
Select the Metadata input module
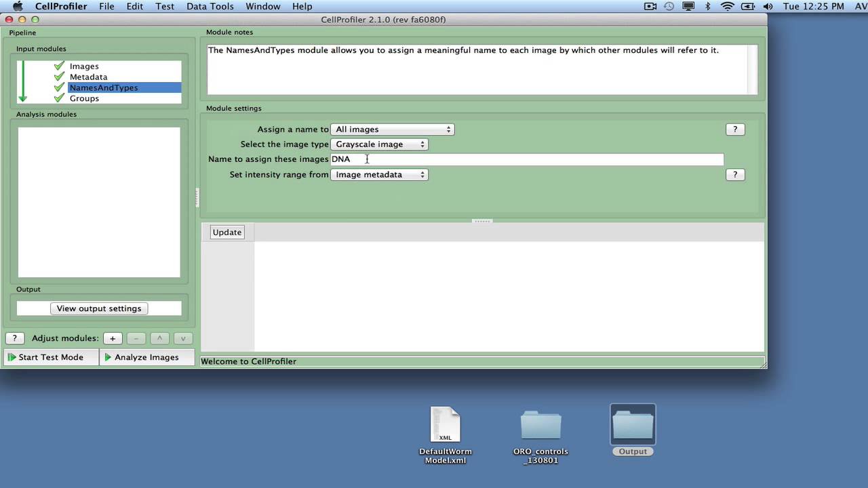pyautogui.click(x=88, y=77)
